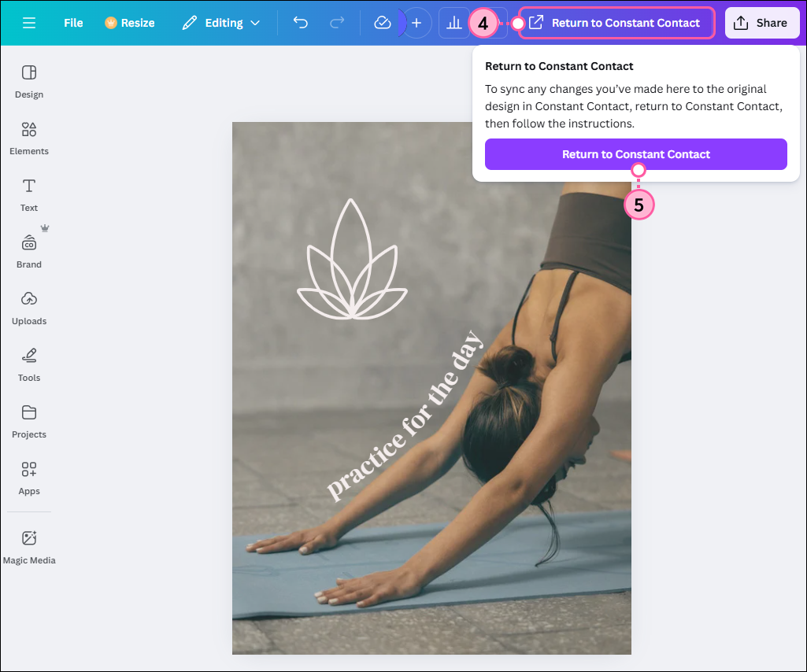Open the Design panel
807x672 pixels.
[28, 81]
